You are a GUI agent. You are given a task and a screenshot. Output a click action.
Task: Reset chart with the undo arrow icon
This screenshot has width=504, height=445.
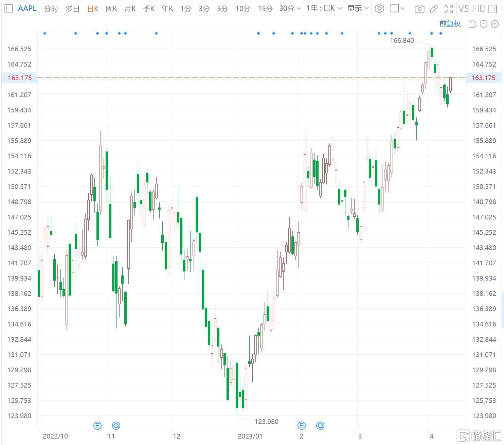click(x=472, y=24)
